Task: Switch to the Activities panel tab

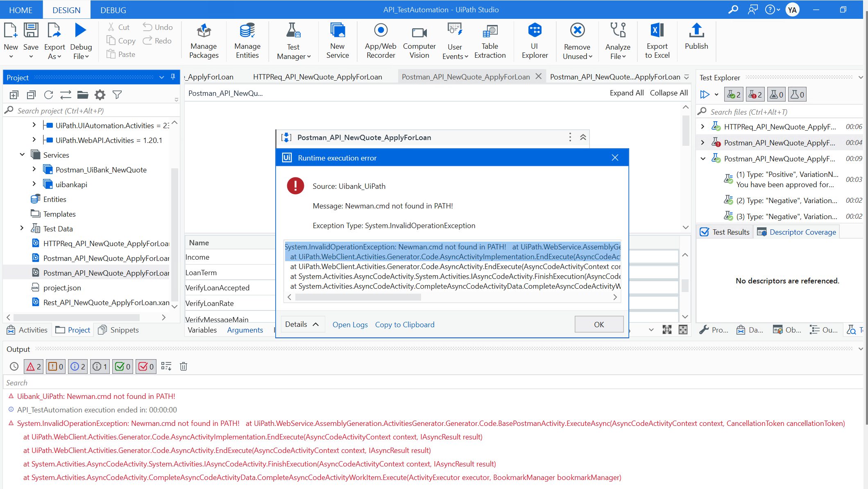Action: click(x=27, y=330)
